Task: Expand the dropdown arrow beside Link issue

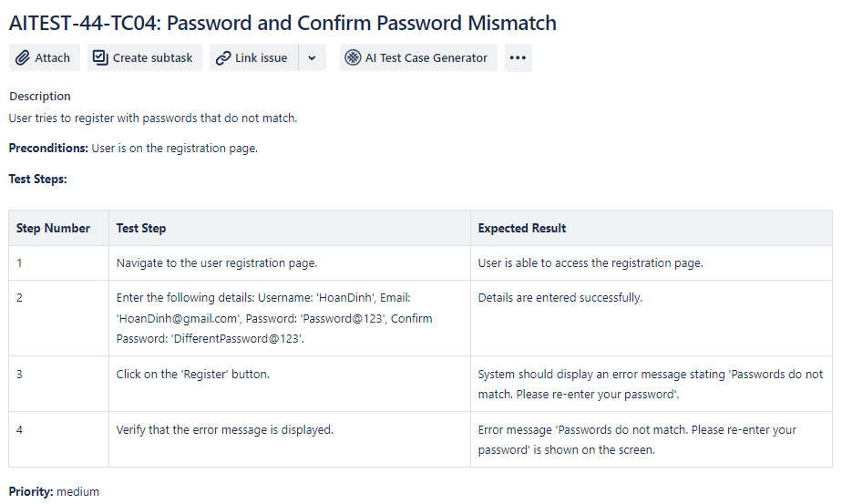Action: click(312, 57)
